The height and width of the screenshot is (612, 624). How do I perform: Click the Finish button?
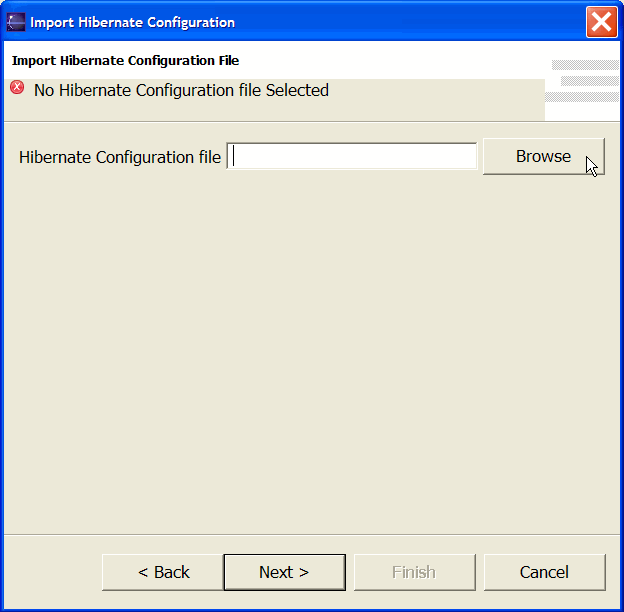(415, 572)
